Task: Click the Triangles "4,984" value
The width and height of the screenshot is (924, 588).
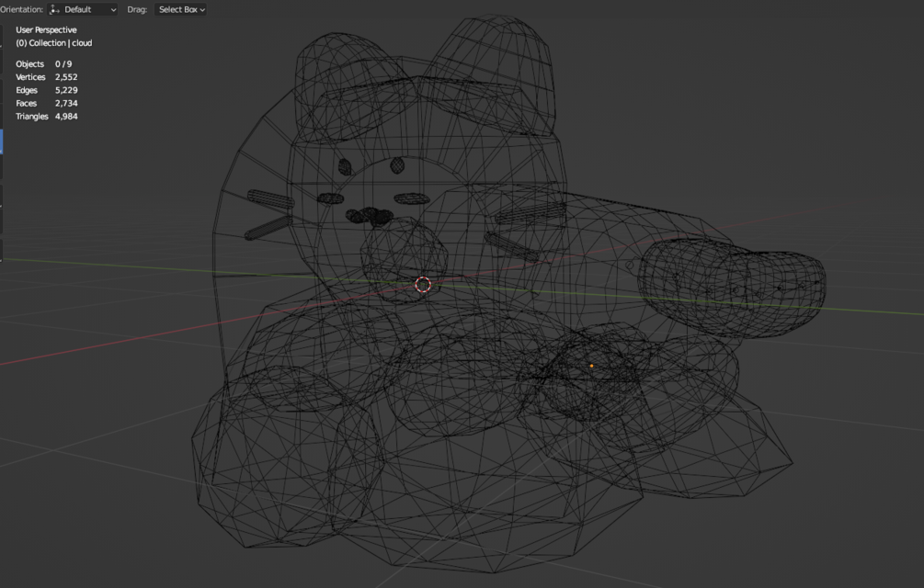Action: (x=66, y=117)
